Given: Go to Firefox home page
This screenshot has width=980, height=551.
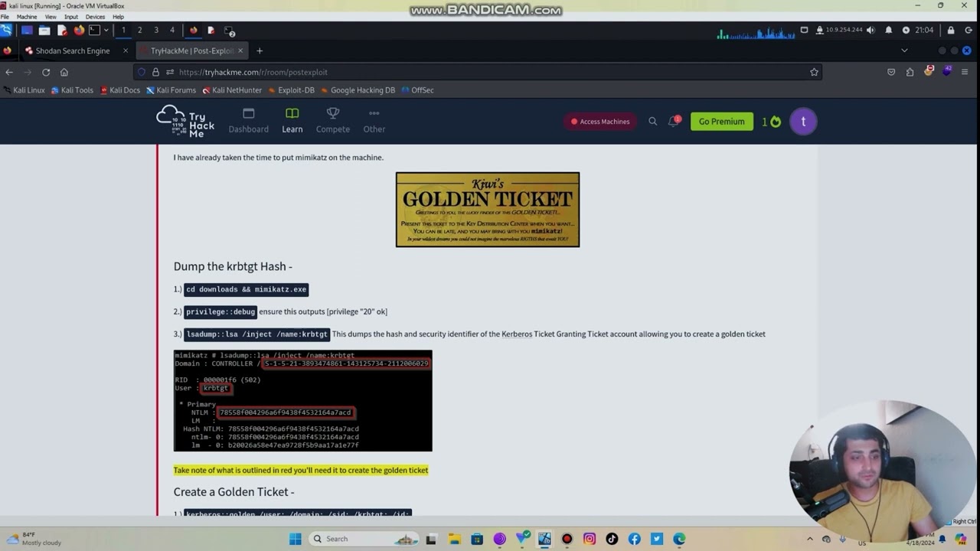Looking at the screenshot, I should point(64,72).
